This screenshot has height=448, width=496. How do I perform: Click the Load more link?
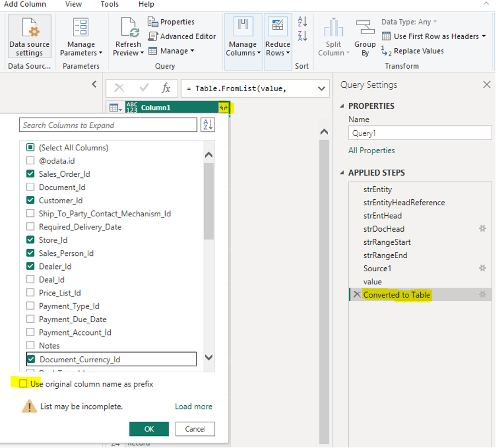(x=193, y=407)
